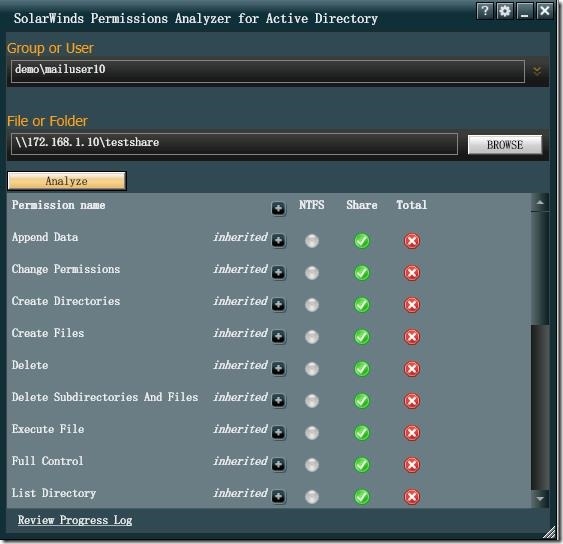Screen dimensions: 563x544
Task: Open the help question mark icon
Action: pos(485,11)
